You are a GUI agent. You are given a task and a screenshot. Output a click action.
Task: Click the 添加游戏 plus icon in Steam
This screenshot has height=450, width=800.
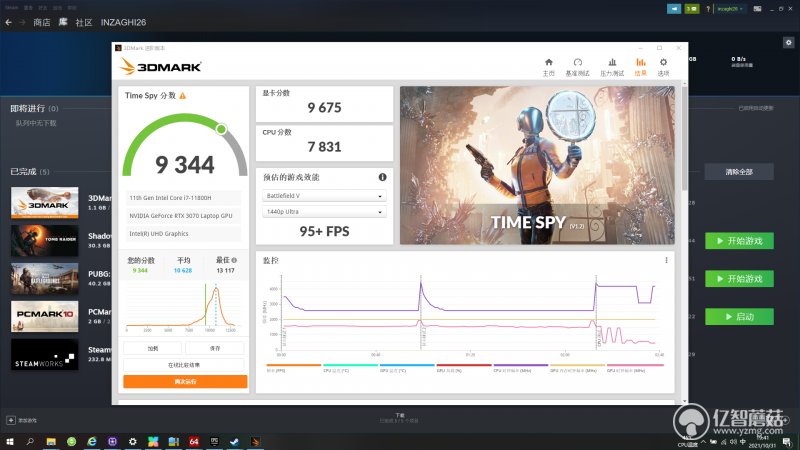(x=11, y=420)
